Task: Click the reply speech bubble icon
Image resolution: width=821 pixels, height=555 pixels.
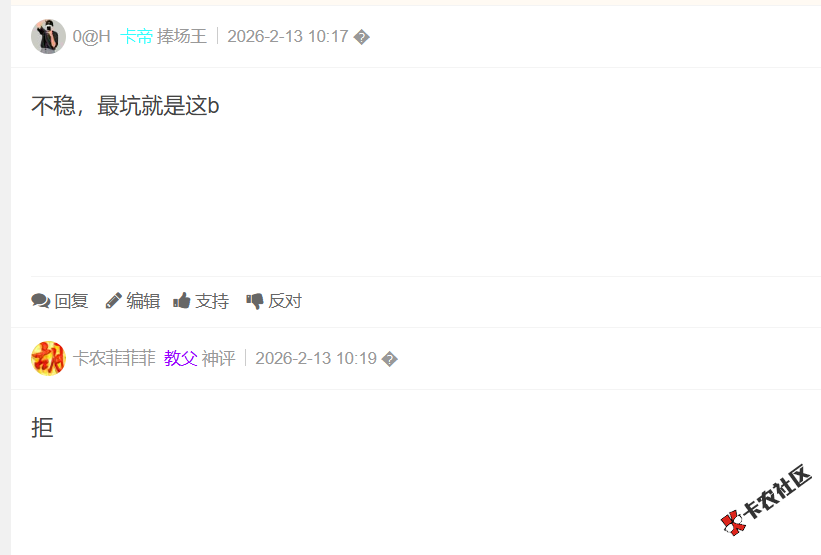Action: 40,301
